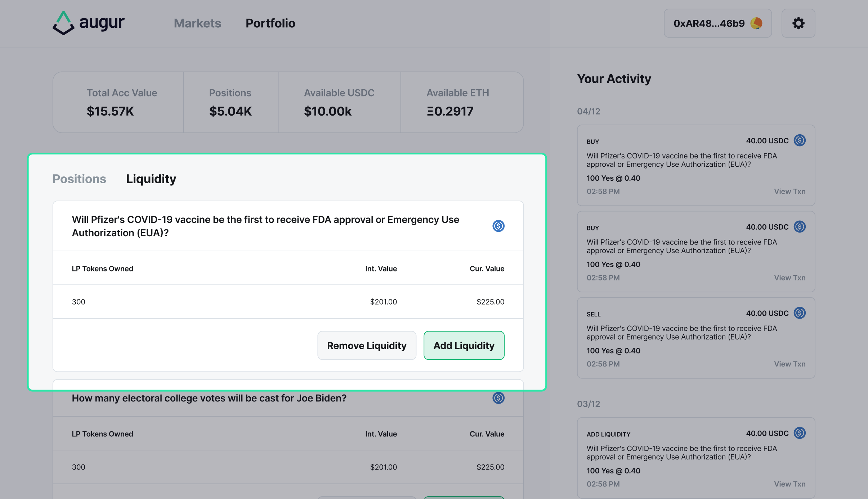Click USDC icon on ADD LIQUIDITY activity
This screenshot has width=868, height=499.
(x=800, y=433)
